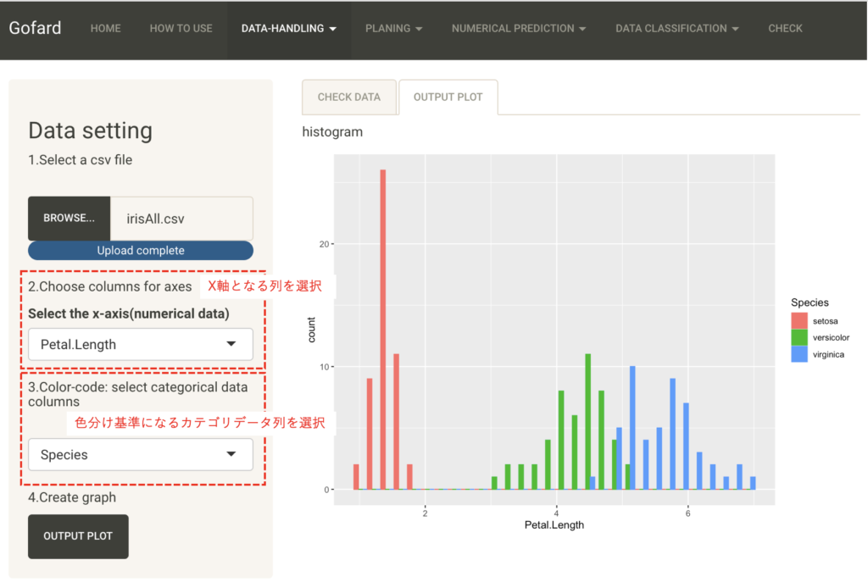The image size is (868, 588).
Task: Open the Species color-code dropdown
Action: pyautogui.click(x=141, y=455)
